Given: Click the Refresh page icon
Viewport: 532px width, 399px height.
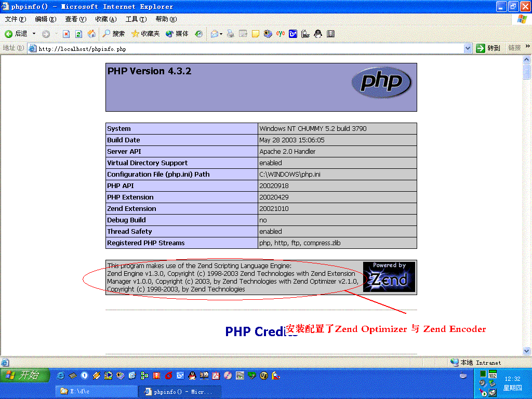Looking at the screenshot, I should 79,34.
